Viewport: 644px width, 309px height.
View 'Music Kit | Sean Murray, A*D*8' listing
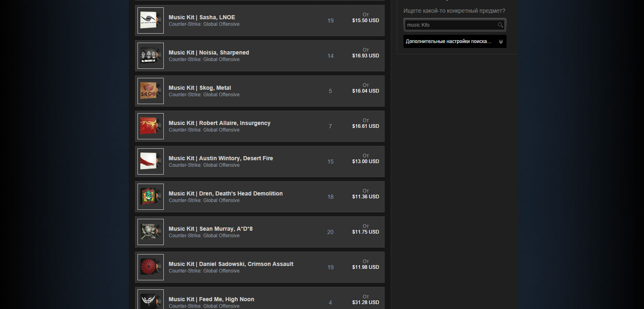pos(211,229)
